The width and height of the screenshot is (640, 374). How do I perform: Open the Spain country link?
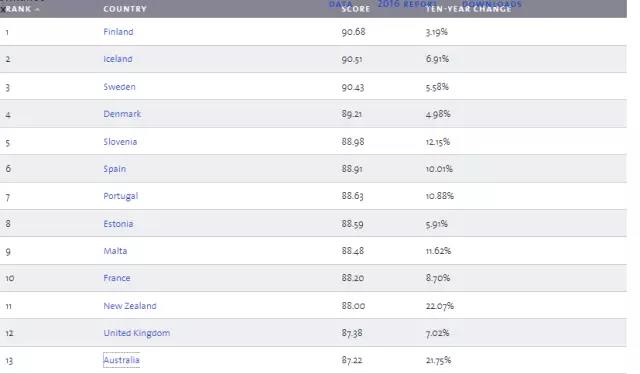[x=115, y=169]
